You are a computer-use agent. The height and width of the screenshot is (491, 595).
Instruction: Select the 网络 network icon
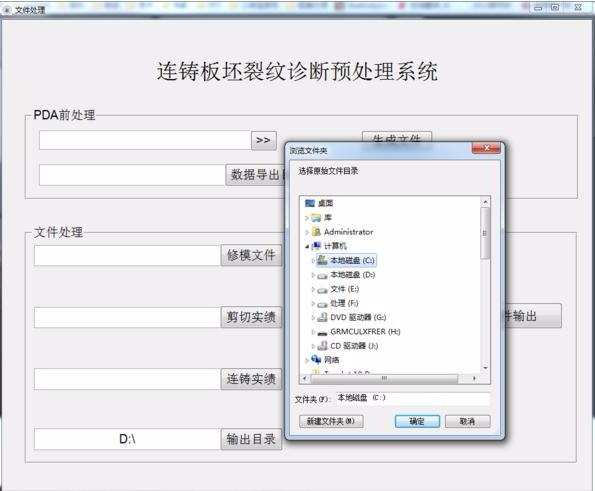tap(316, 359)
